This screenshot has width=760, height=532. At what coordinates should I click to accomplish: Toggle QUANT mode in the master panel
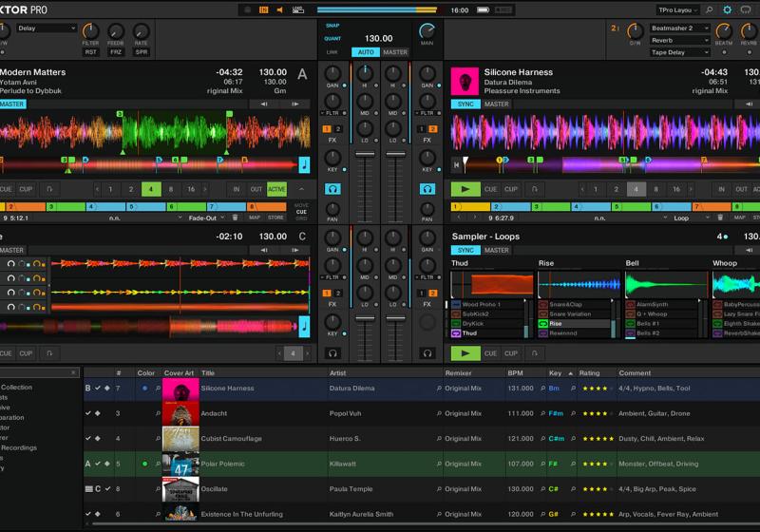(332, 38)
